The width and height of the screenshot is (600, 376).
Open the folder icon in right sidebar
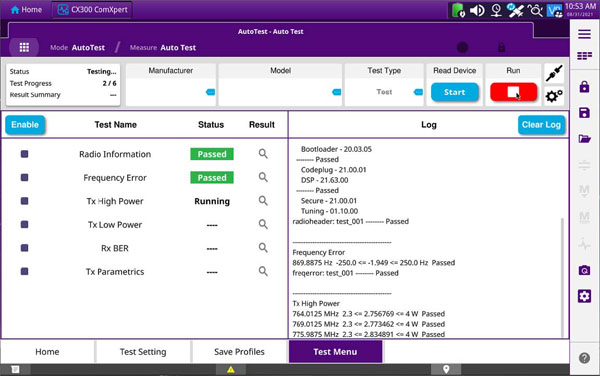click(584, 138)
